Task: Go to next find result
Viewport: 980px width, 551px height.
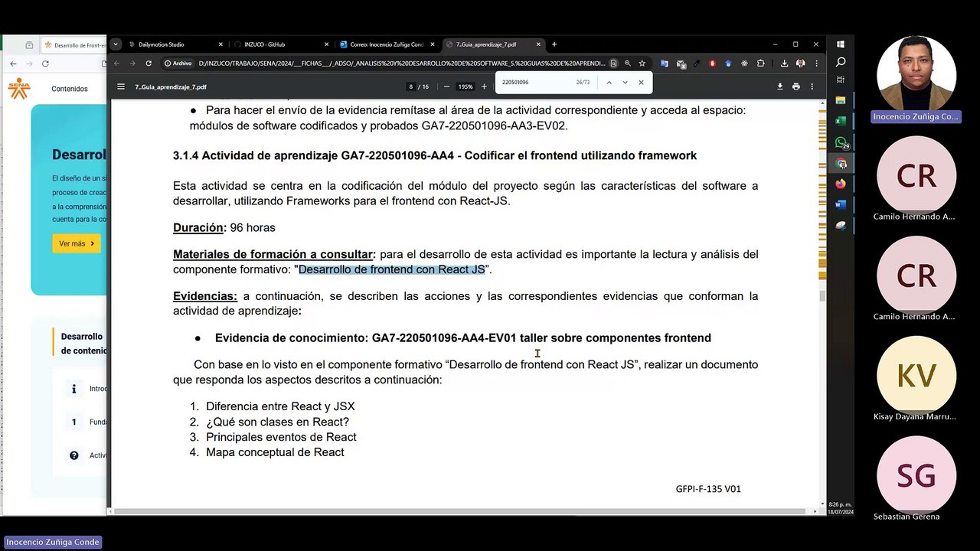Action: point(625,82)
